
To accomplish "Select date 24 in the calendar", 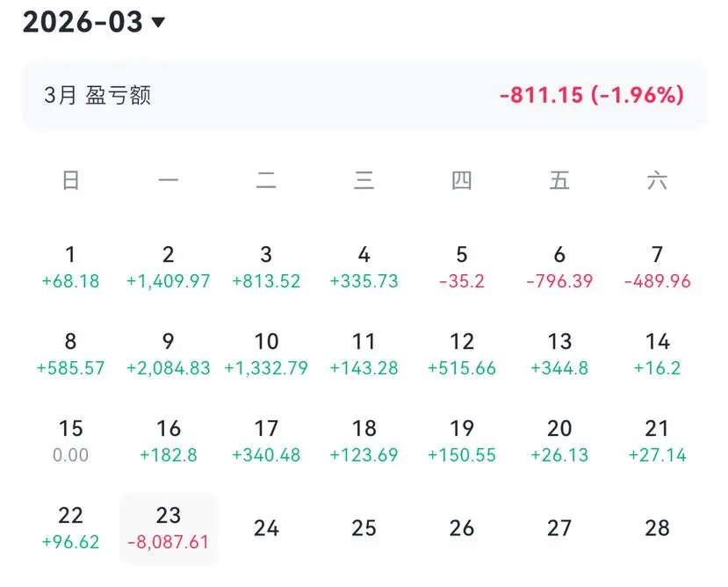I will [x=266, y=528].
